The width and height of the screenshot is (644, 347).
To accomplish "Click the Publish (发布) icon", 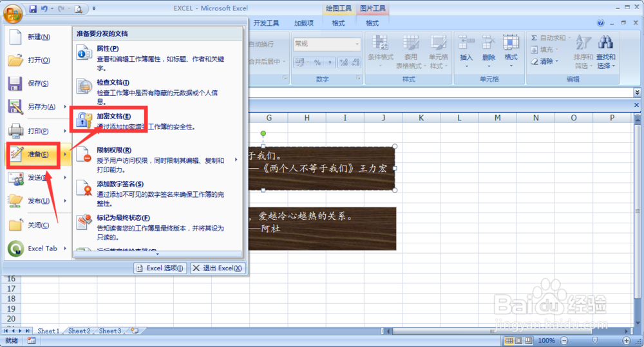I will [15, 202].
